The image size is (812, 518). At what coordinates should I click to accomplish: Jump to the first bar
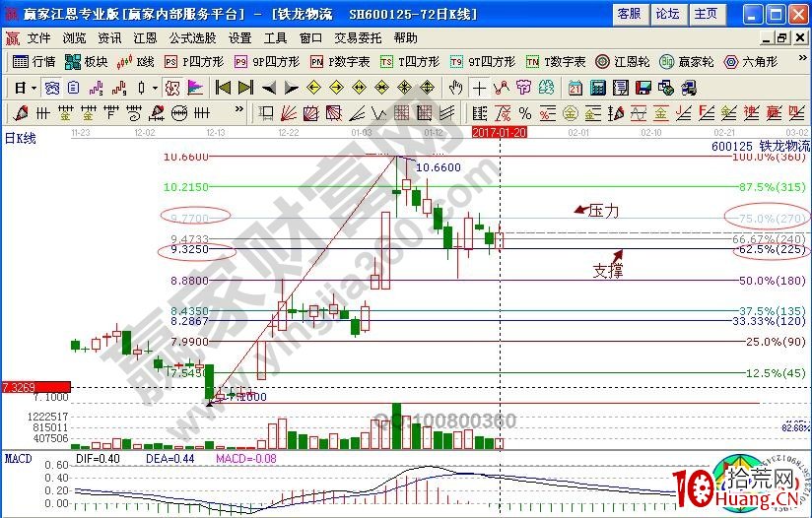click(x=223, y=88)
